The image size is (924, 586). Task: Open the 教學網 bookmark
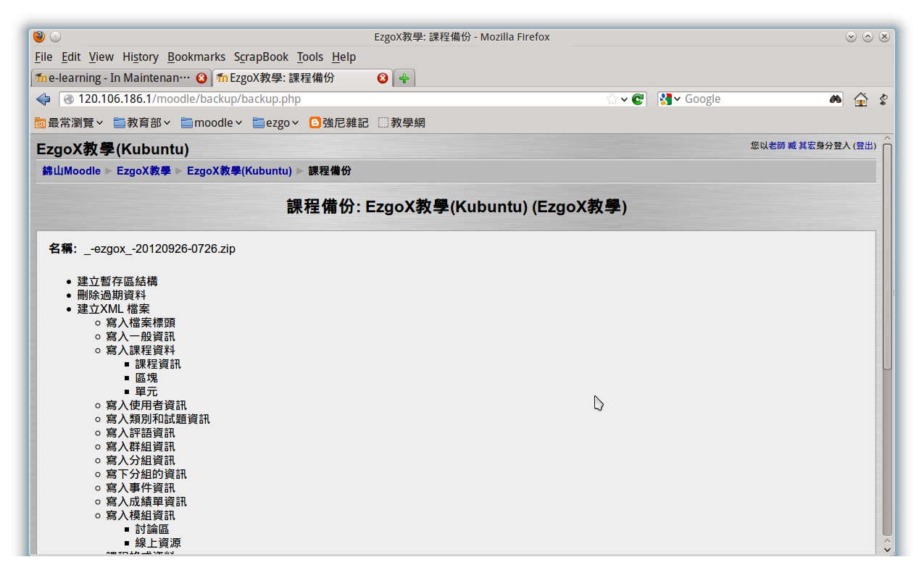coord(402,123)
